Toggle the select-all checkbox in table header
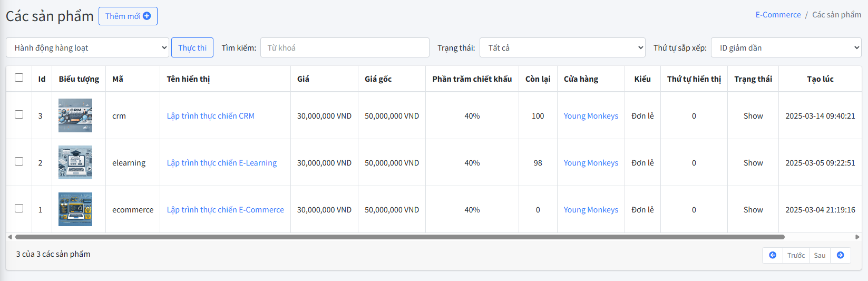Screen dimensions: 868x281 pyautogui.click(x=19, y=78)
